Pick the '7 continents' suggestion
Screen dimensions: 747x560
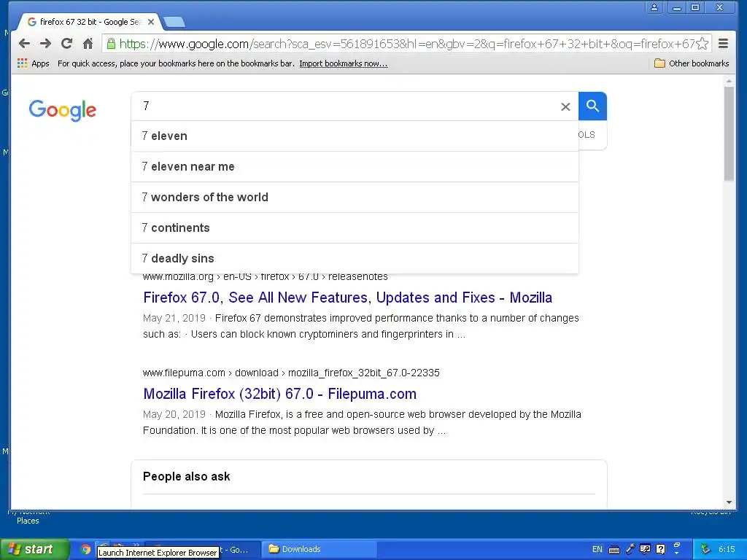(355, 227)
